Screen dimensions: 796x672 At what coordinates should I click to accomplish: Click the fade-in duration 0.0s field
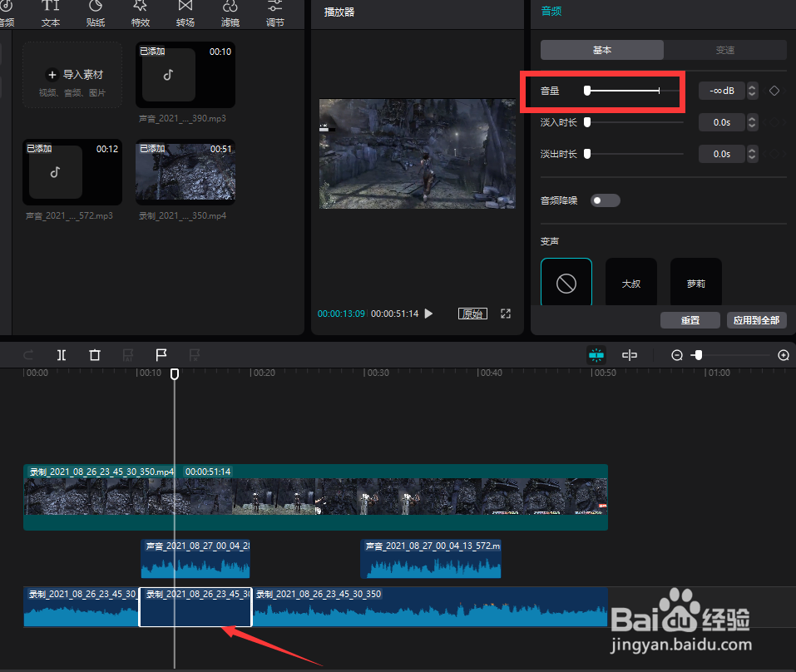click(721, 122)
